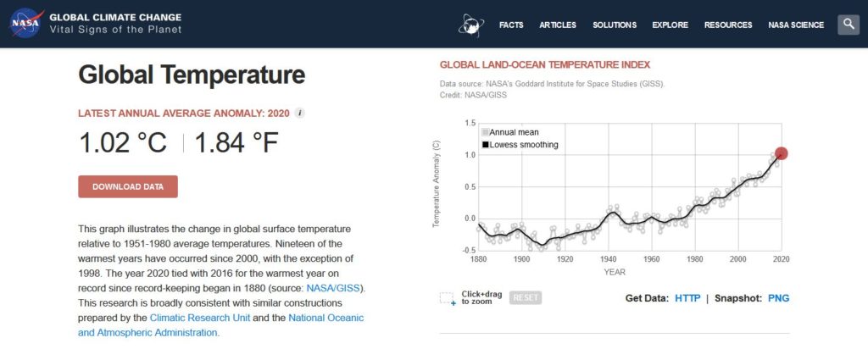
Task: Open the HTTP data link
Action: pyautogui.click(x=687, y=298)
